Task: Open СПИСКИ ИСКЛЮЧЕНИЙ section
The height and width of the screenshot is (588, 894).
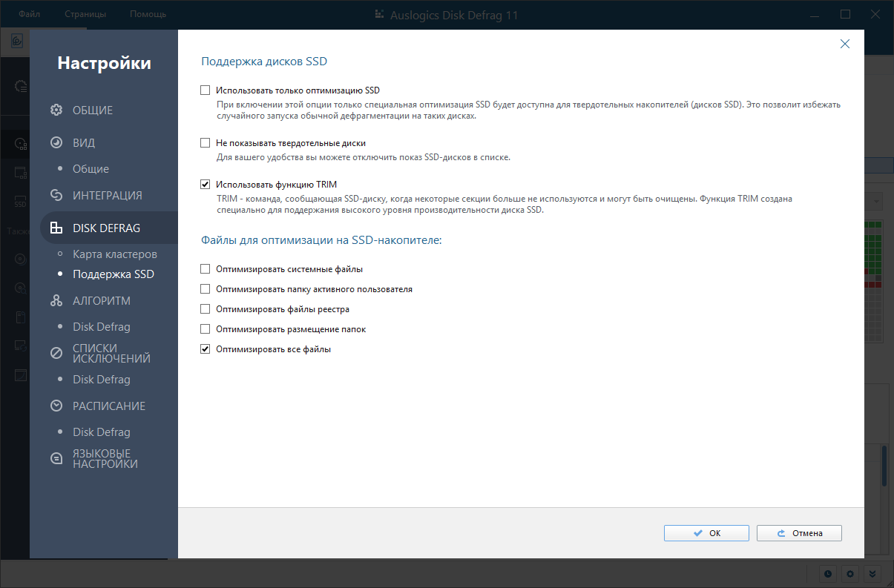Action: coord(111,354)
